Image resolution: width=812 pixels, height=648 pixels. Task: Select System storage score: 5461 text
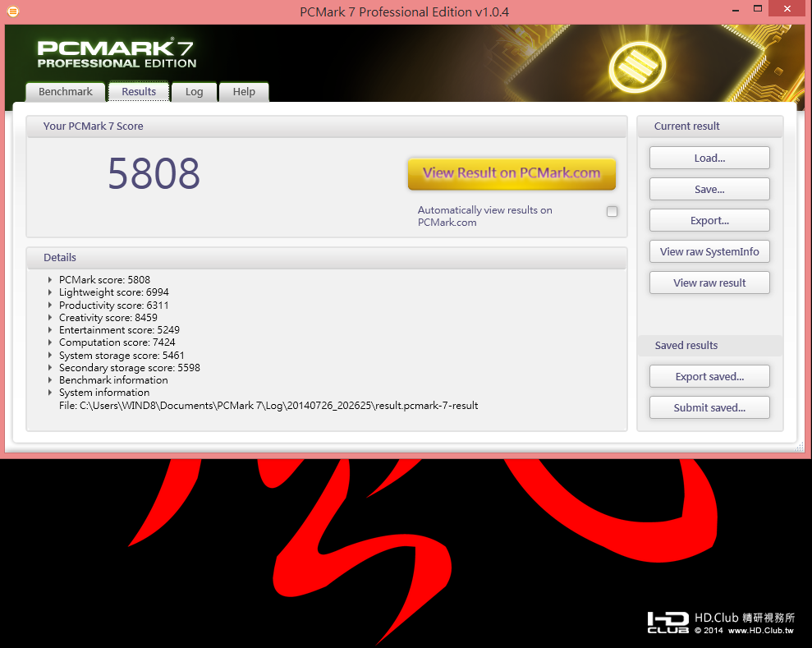122,356
